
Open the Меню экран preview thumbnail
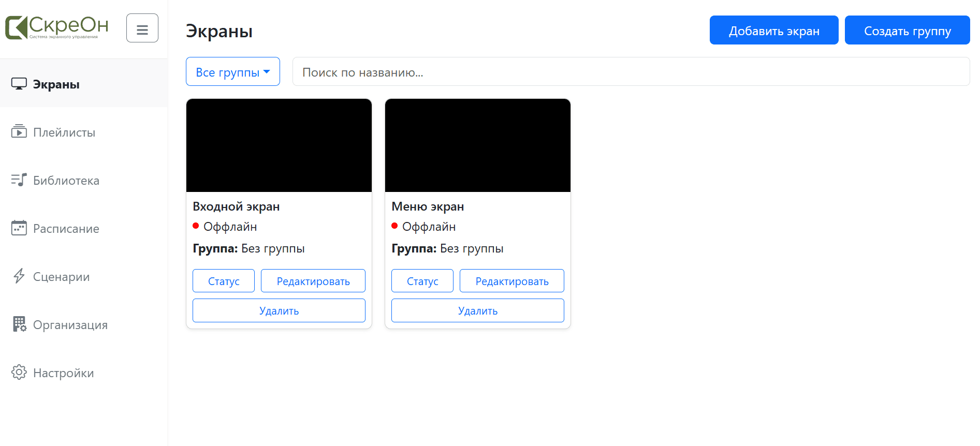(478, 145)
